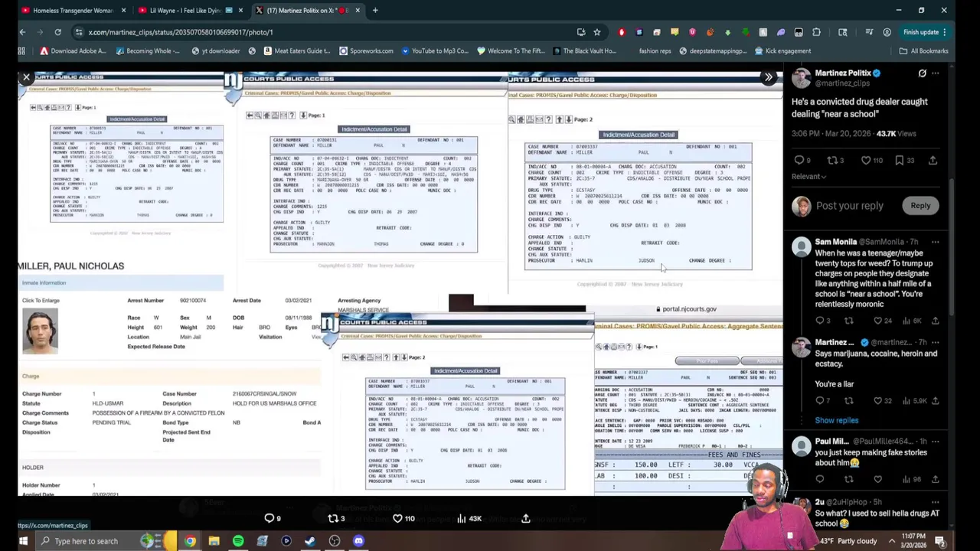
Task: Open File Explorer from the taskbar
Action: tap(214, 541)
